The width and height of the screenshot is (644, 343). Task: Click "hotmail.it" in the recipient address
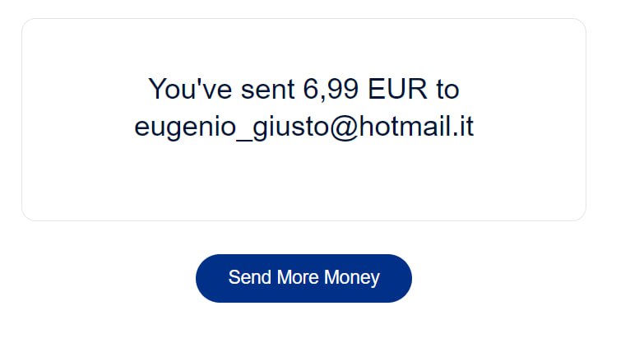[x=416, y=126]
